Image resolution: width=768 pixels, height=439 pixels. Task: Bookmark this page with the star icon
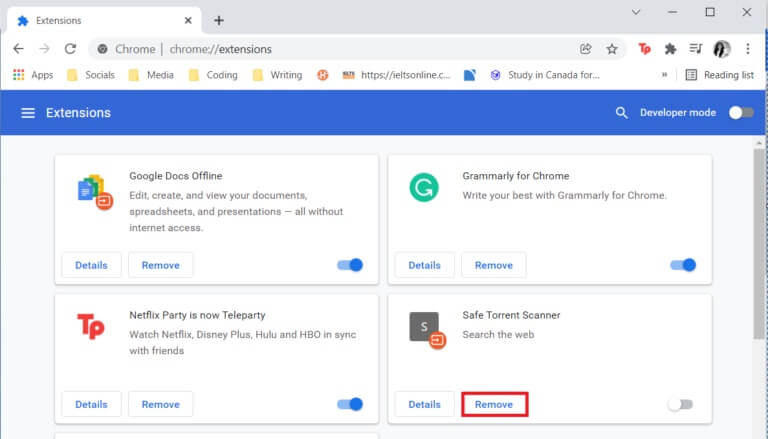[612, 49]
